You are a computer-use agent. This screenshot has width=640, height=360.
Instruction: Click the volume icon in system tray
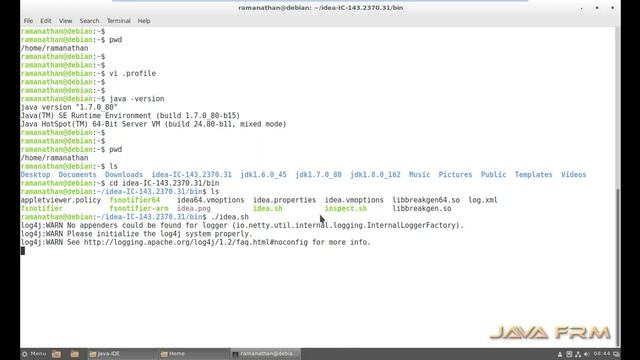click(587, 354)
